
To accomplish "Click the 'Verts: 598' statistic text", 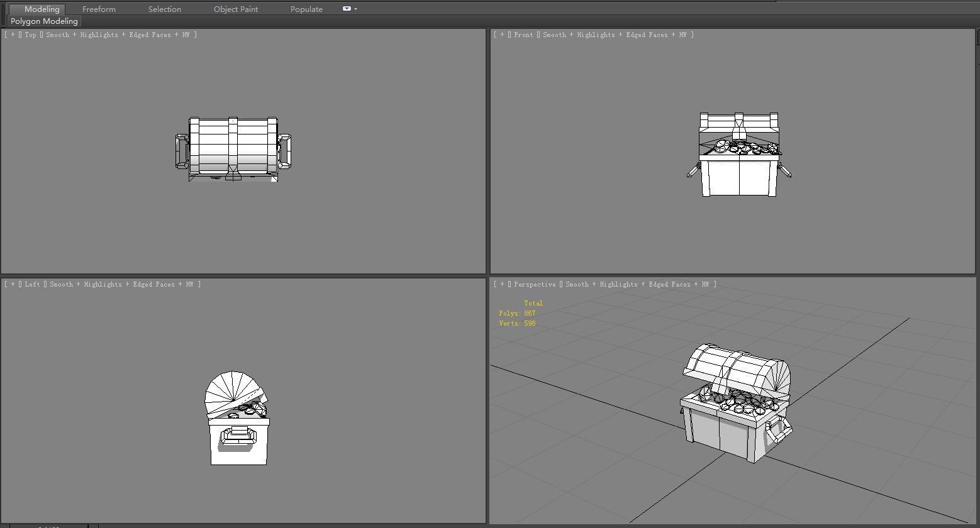I will pyautogui.click(x=517, y=323).
